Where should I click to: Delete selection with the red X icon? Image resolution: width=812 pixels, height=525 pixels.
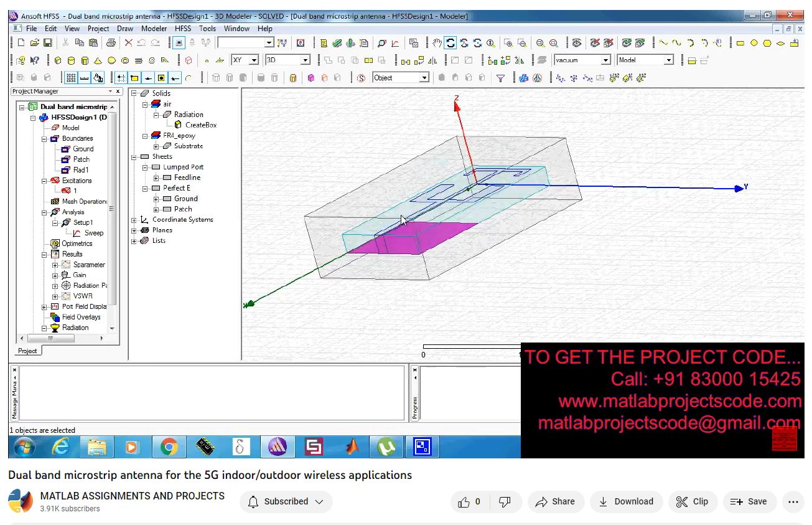tap(128, 43)
